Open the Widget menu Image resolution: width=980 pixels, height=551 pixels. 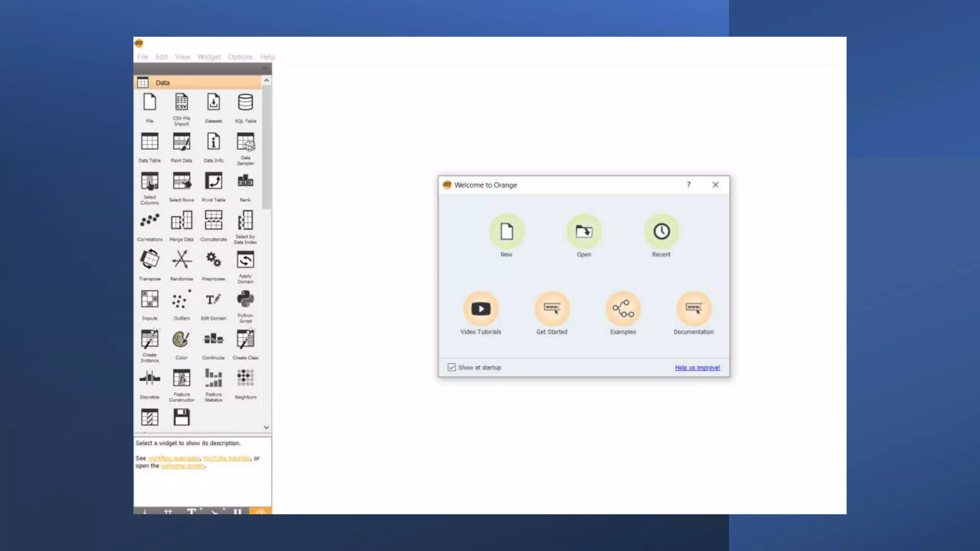point(209,57)
